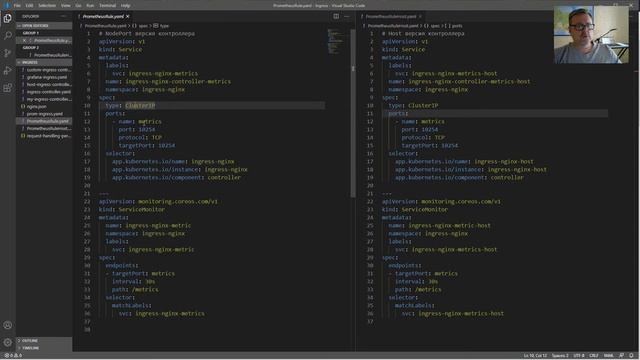
Task: Open the Edit menu
Action: point(29,6)
